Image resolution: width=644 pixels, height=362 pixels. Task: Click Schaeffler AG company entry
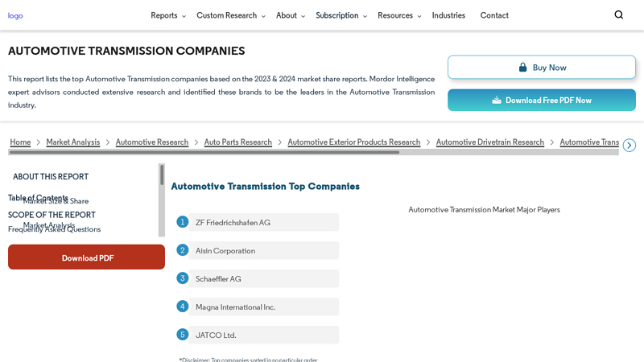(264, 278)
